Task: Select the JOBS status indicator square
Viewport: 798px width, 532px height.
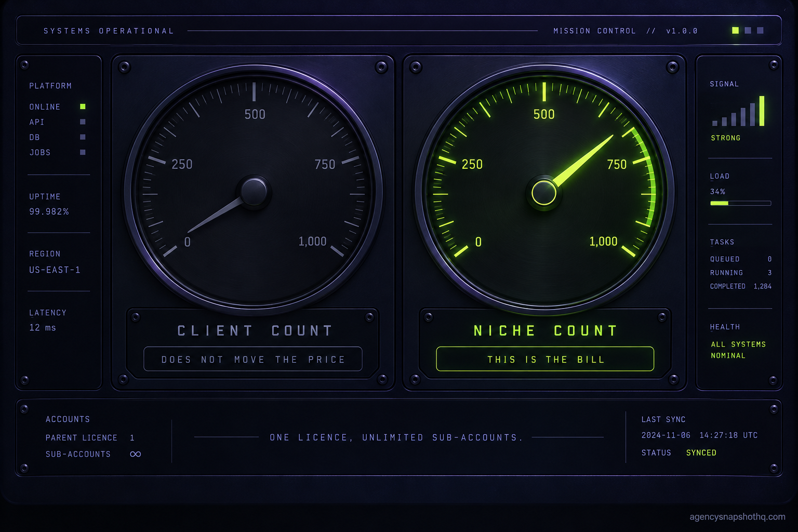Action: point(83,152)
